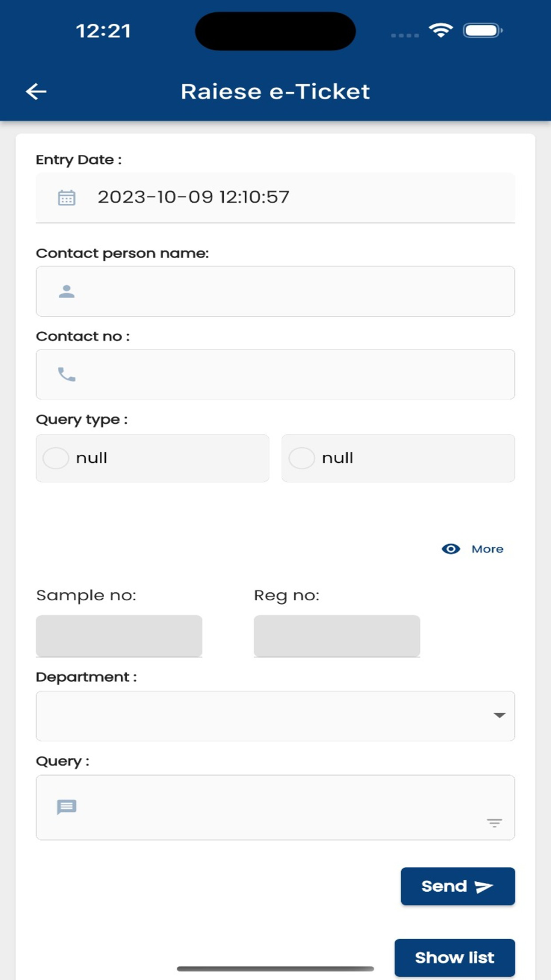Screen dimensions: 551x980
Task: Tap the back arrow in header
Action: [36, 91]
